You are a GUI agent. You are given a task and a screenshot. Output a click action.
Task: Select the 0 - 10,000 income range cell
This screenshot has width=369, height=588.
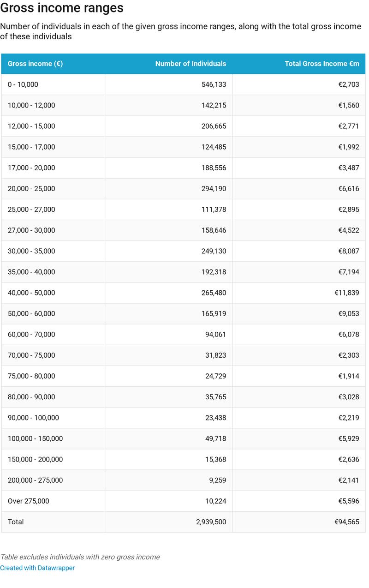point(23,84)
